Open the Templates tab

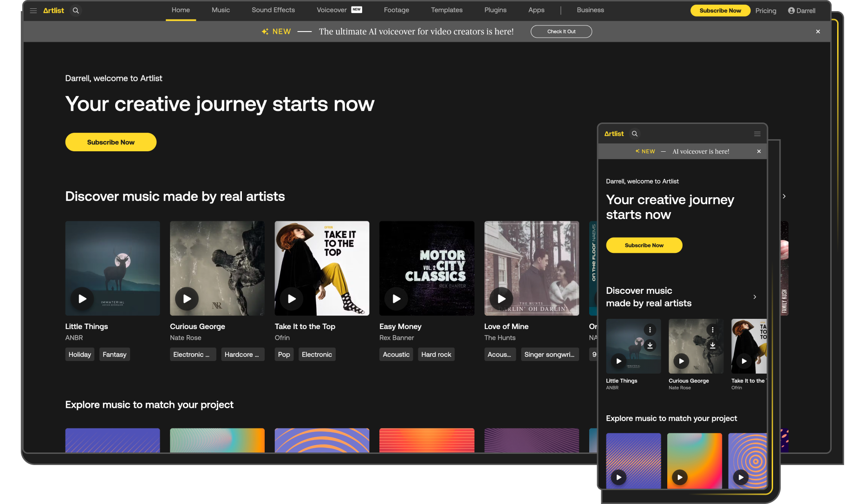447,10
